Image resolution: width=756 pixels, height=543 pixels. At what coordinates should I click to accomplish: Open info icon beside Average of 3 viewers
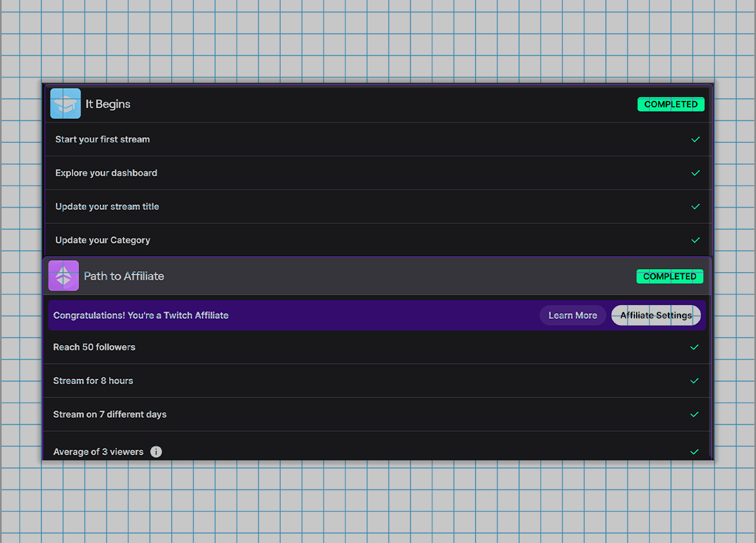click(x=156, y=452)
